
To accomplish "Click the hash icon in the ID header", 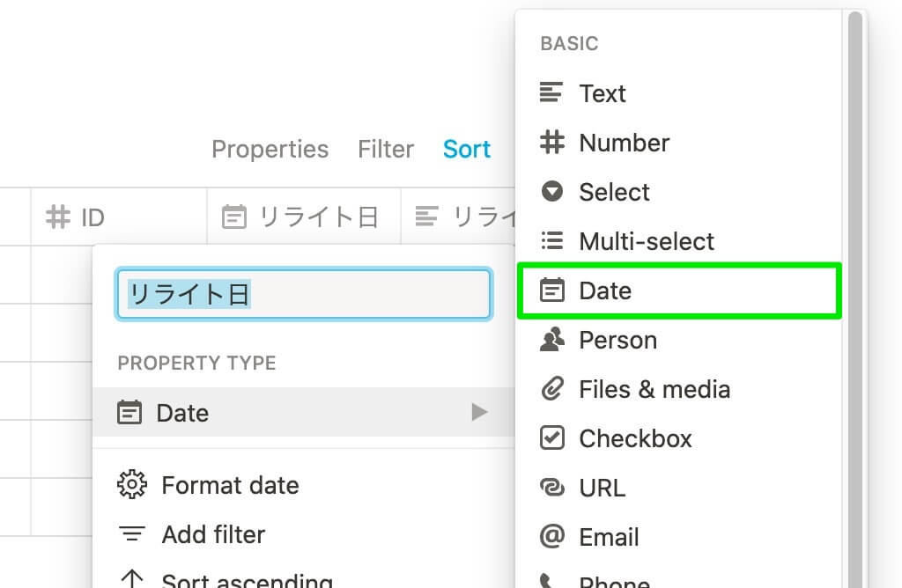I will coord(58,217).
